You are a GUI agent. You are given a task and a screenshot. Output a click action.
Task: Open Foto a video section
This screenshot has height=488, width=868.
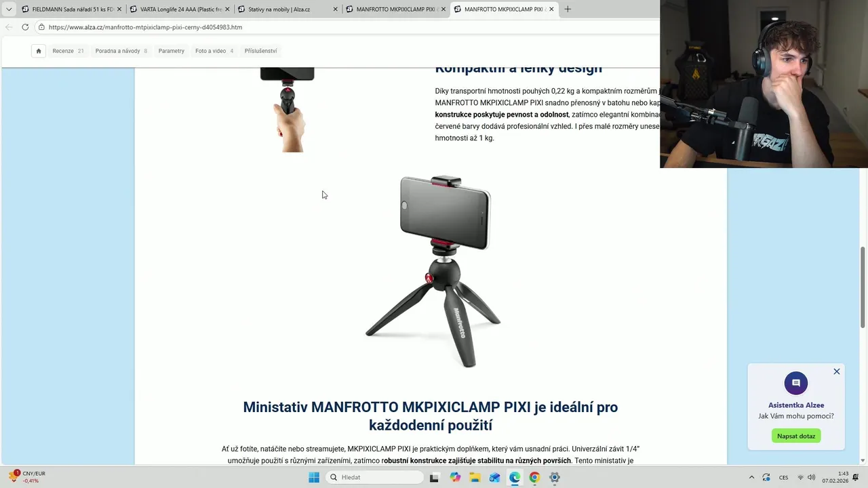(214, 51)
